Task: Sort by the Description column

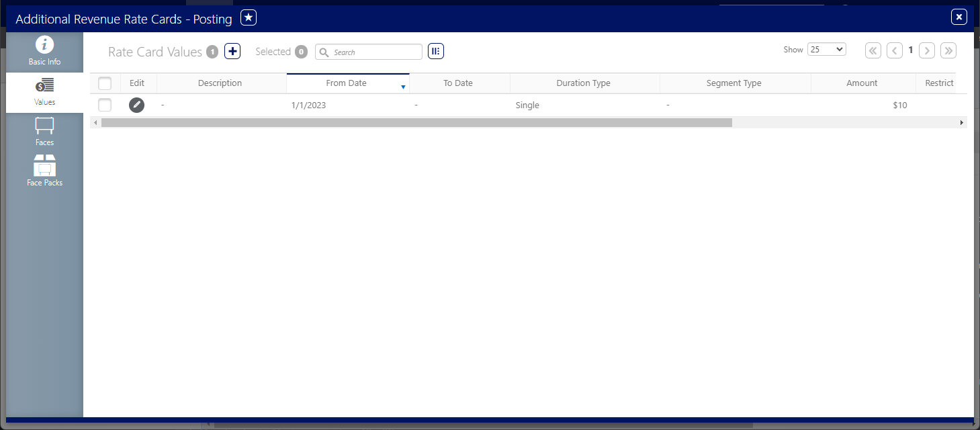Action: pyautogui.click(x=221, y=83)
